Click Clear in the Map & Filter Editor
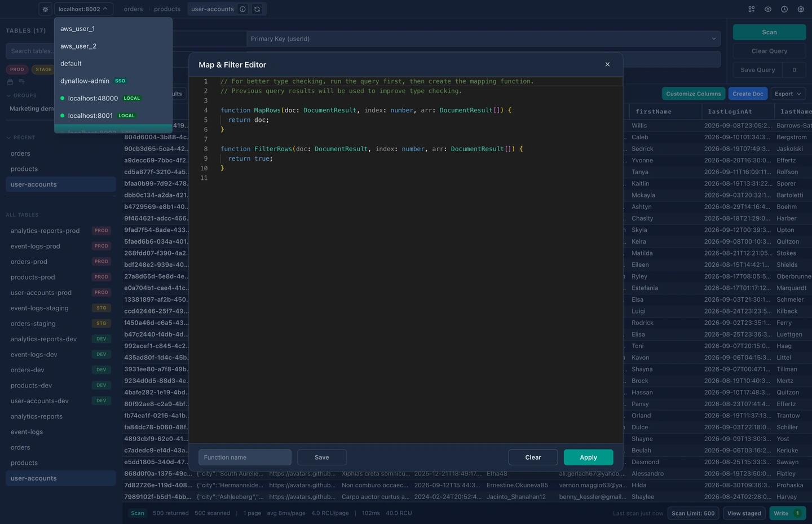 533,457
